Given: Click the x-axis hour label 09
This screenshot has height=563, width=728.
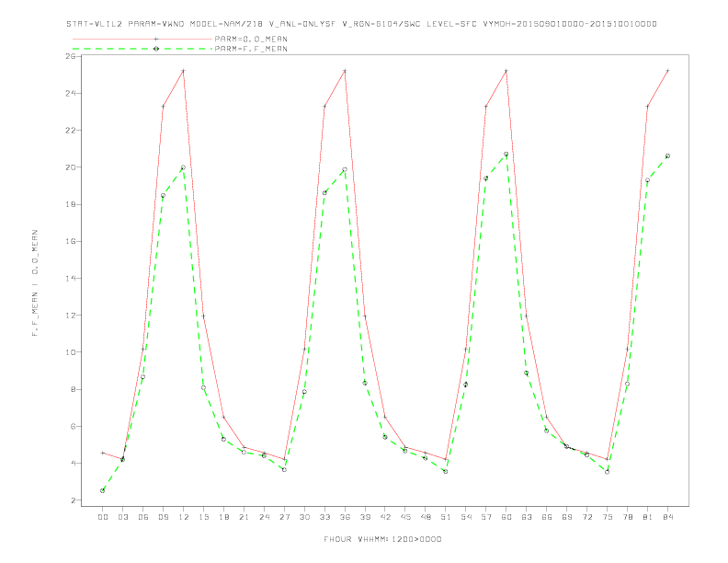Looking at the screenshot, I should coord(163,517).
